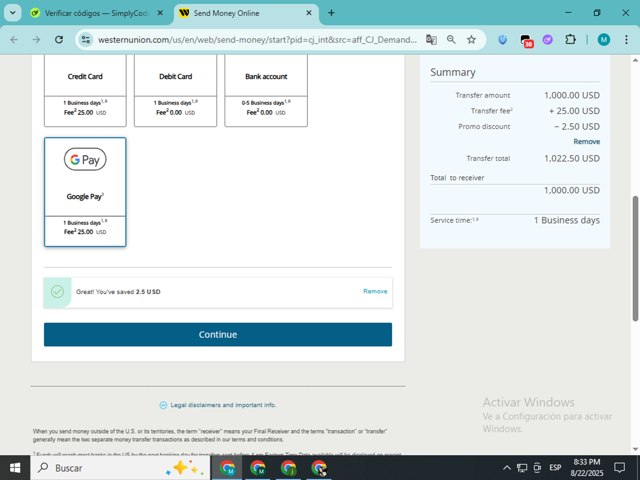Click the forward navigation arrow
This screenshot has width=640, height=480.
36,40
